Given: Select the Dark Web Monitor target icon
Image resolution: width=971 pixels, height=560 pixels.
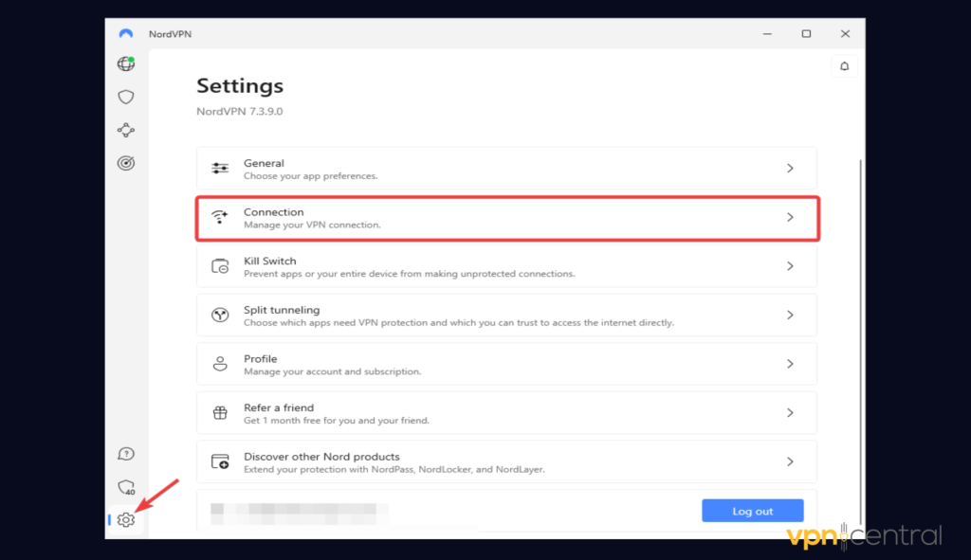Looking at the screenshot, I should pyautogui.click(x=125, y=162).
